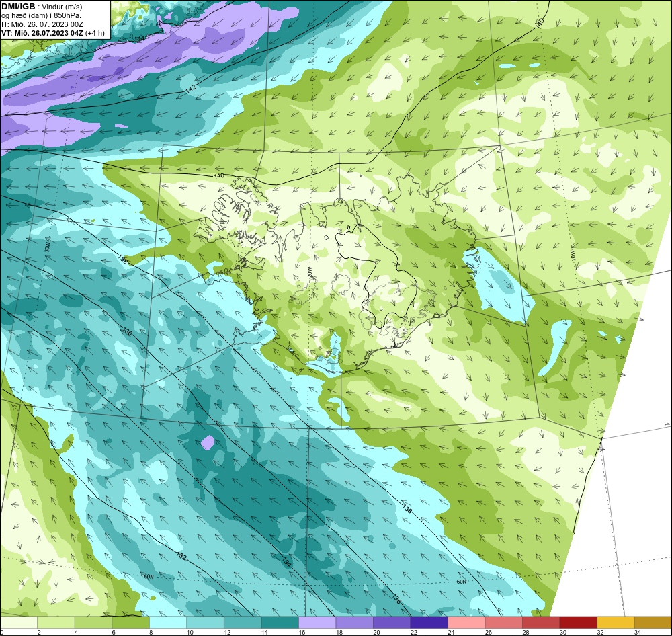Click the 6–8 m/s olive green swatch
The width and height of the screenshot is (672, 636).
[131, 623]
